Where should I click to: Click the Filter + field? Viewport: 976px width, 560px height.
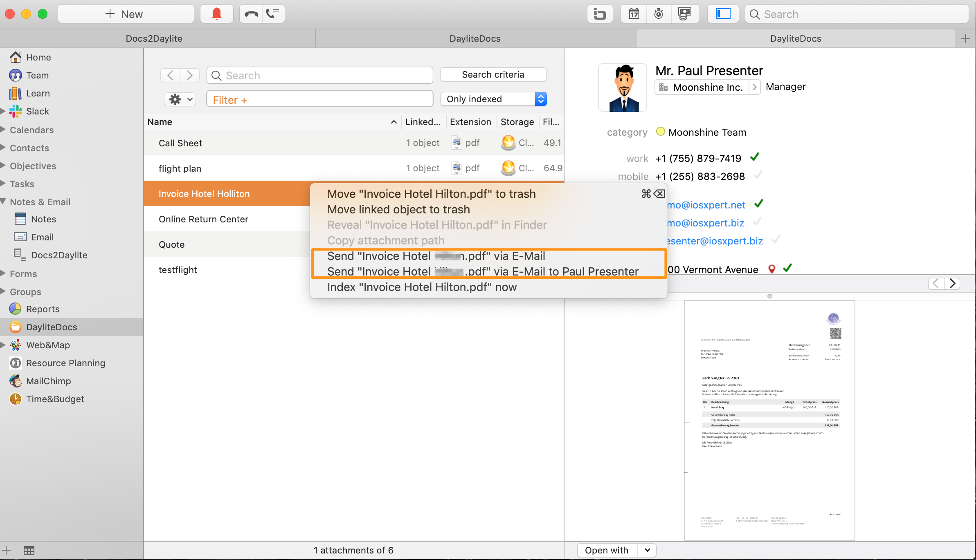pos(320,99)
